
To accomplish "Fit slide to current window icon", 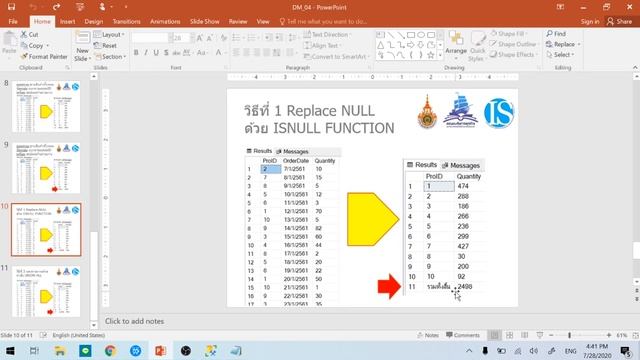I will (635, 335).
